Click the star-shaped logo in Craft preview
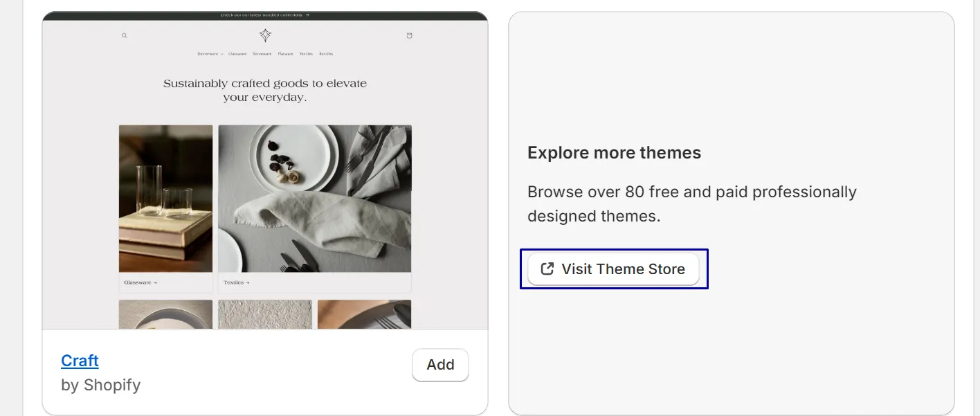This screenshot has height=416, width=980. click(265, 35)
